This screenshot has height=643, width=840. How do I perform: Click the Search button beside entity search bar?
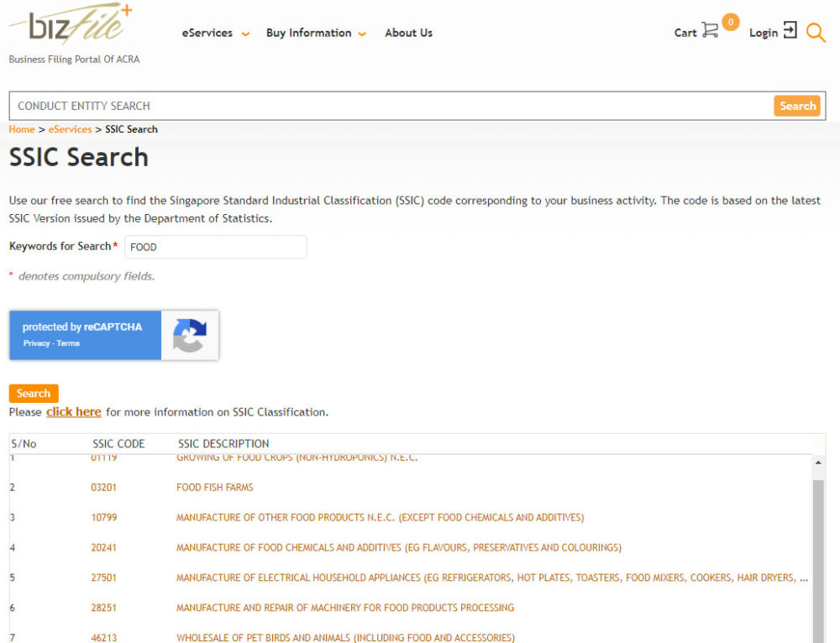796,106
